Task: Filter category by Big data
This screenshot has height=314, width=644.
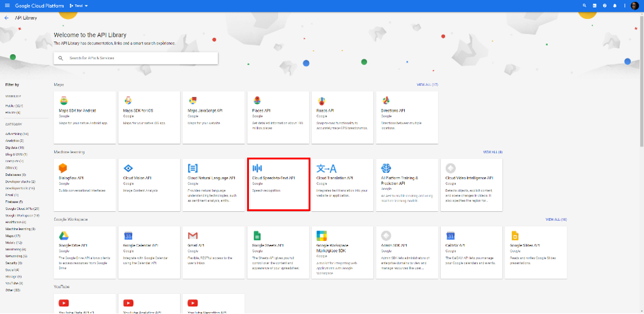Action: click(15, 147)
